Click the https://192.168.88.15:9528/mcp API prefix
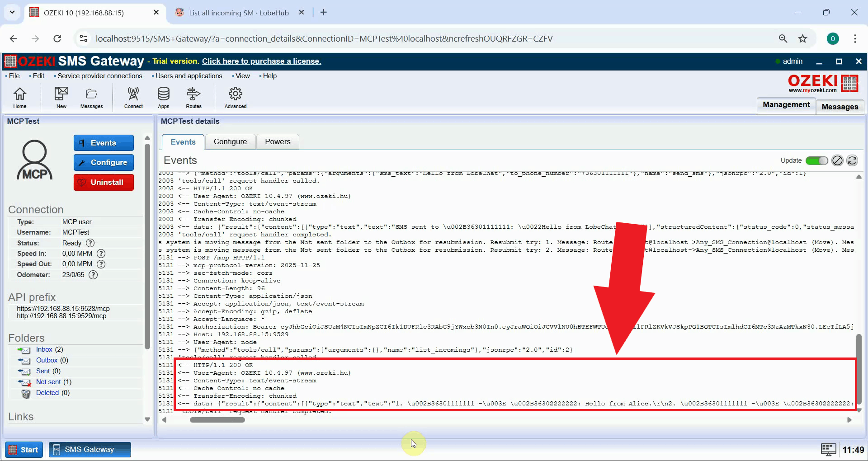The width and height of the screenshot is (868, 461). click(x=63, y=309)
